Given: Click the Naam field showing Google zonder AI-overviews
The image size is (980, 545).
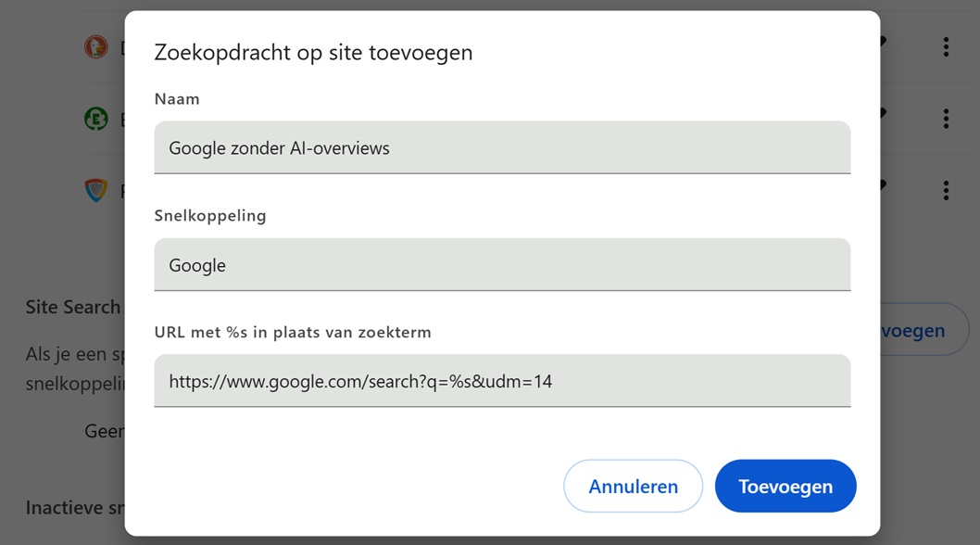Looking at the screenshot, I should pos(501,147).
